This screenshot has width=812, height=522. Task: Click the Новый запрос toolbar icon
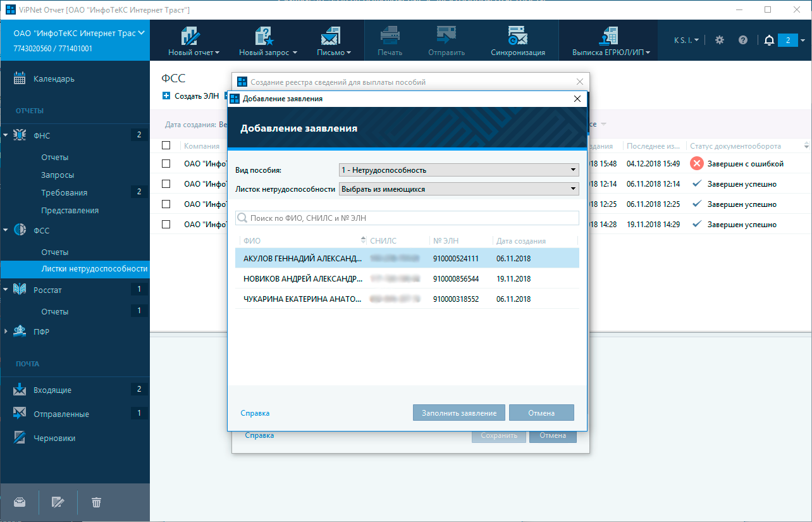[x=263, y=35]
